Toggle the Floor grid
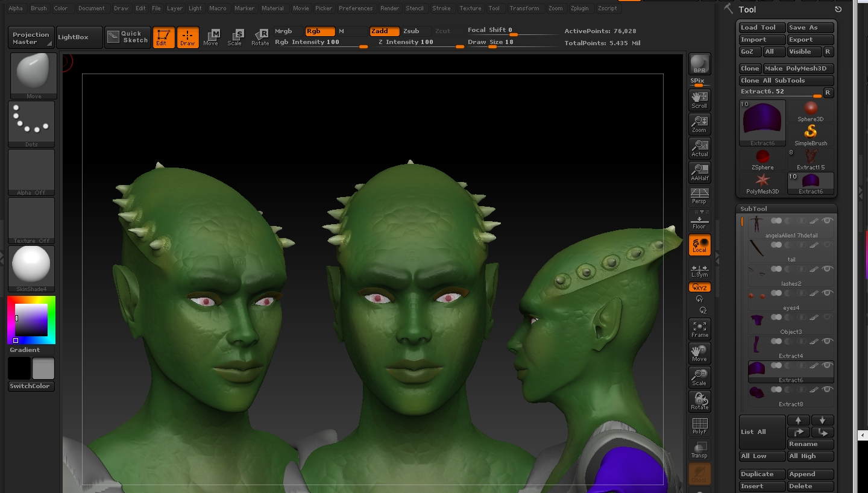 click(699, 220)
